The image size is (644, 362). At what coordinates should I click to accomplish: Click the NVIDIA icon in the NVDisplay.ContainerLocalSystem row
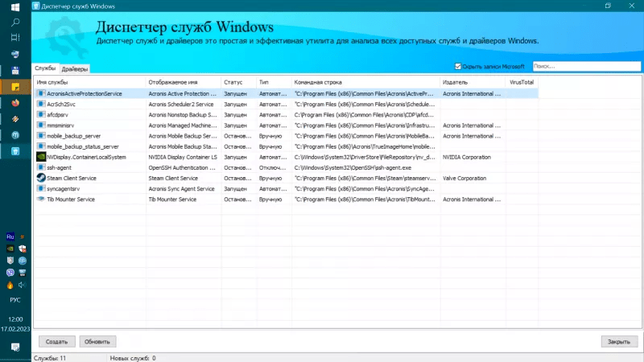(x=41, y=157)
